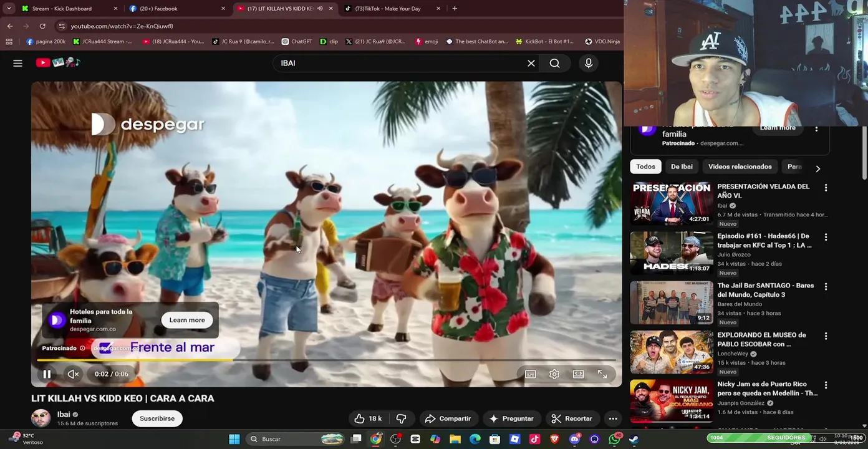The image size is (868, 449).
Task: Switch the player to theater mode
Action: tap(578, 374)
